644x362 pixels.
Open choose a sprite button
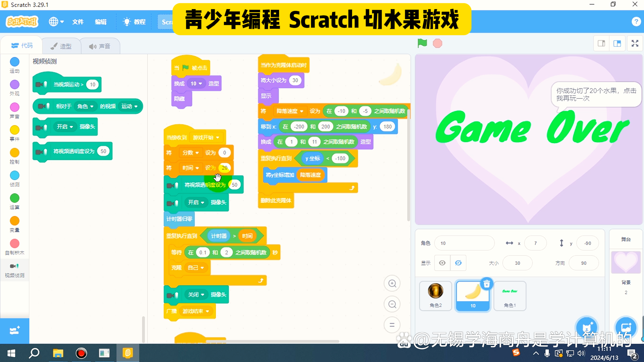point(587,327)
